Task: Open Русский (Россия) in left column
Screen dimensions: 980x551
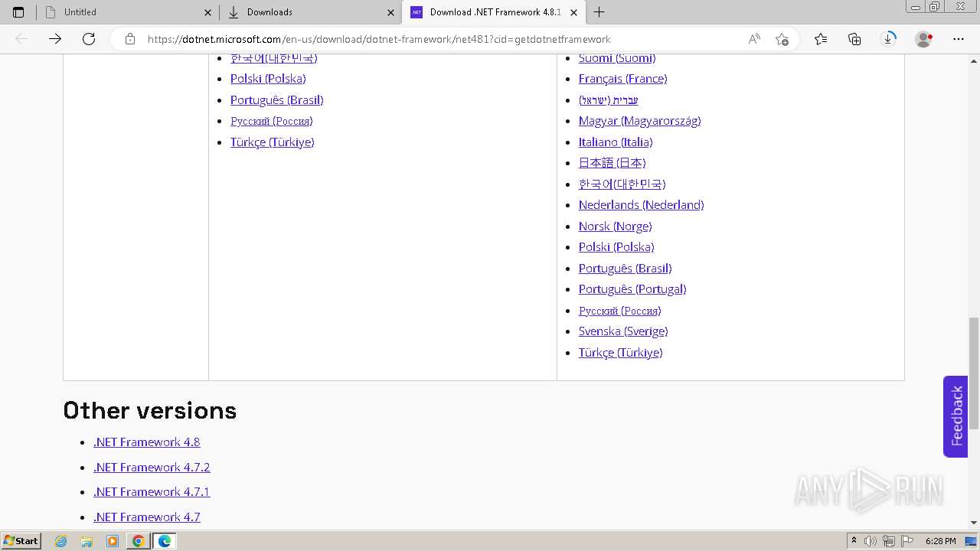Action: point(272,121)
